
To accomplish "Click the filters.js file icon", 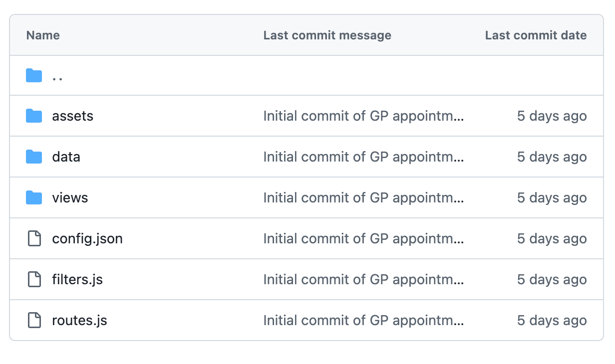I will click(x=34, y=280).
